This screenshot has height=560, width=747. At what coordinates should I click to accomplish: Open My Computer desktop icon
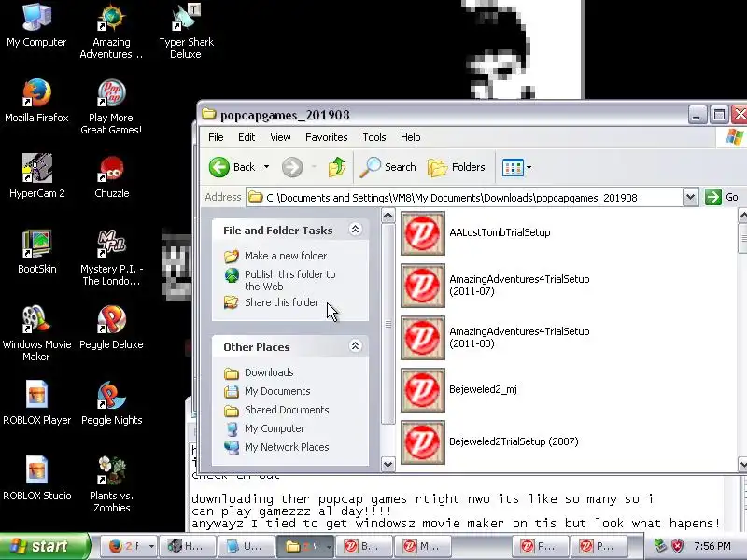coord(36,25)
